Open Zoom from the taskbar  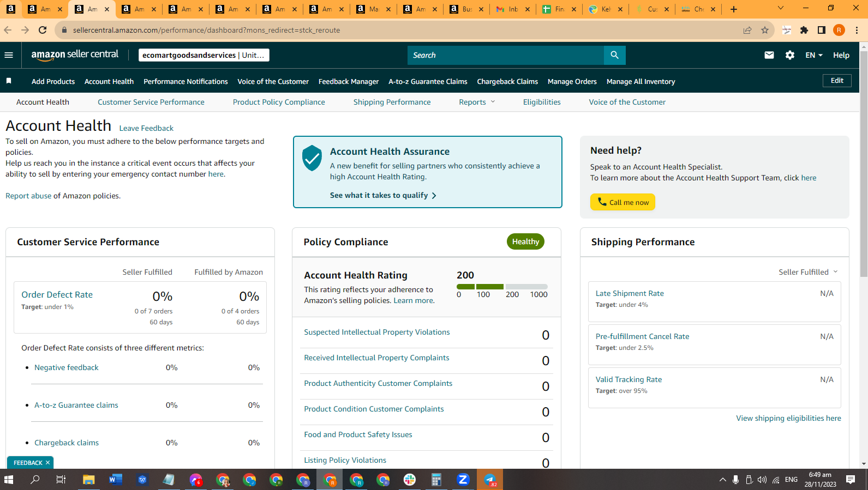click(463, 480)
